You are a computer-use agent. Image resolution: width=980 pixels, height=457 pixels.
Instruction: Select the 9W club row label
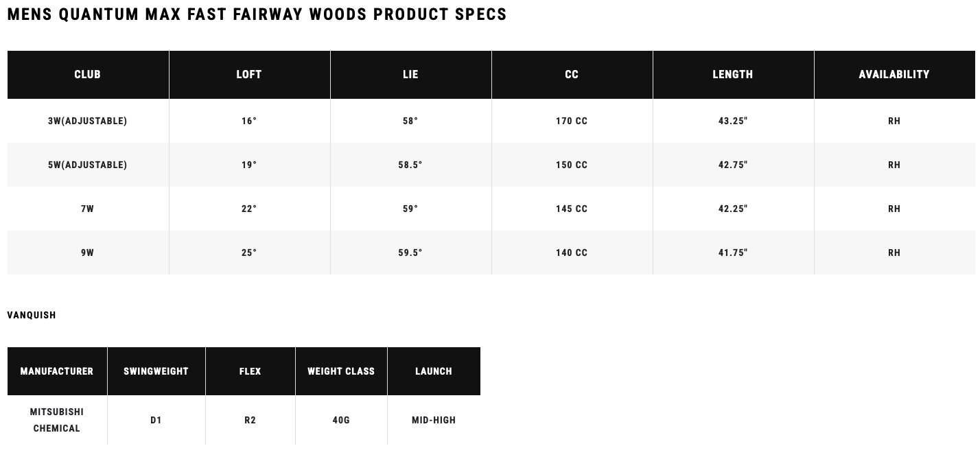(88, 253)
